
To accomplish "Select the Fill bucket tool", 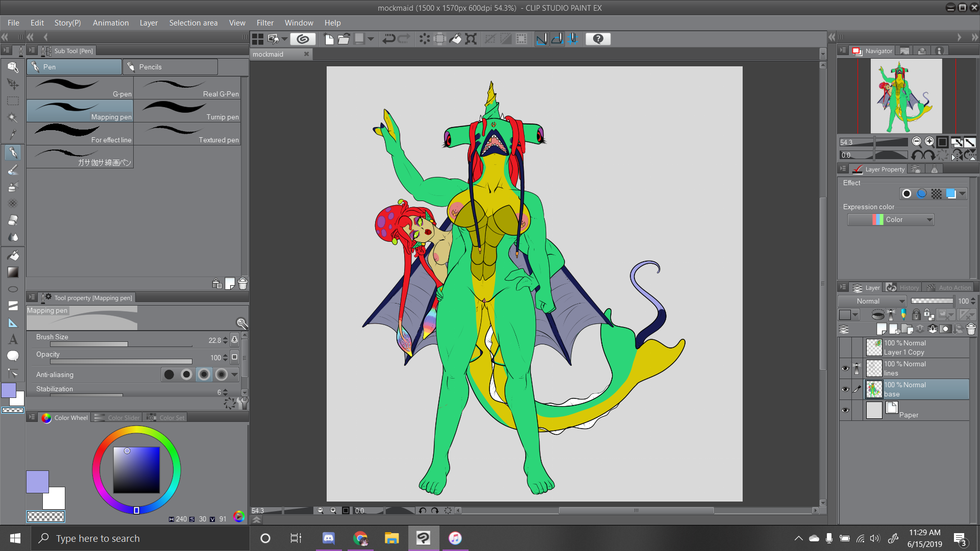I will coord(13,255).
